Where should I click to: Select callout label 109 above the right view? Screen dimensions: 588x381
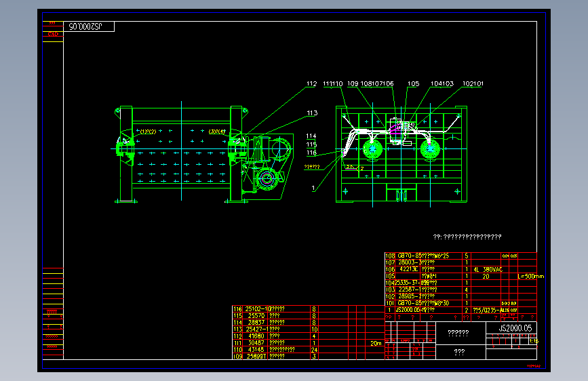tap(353, 83)
